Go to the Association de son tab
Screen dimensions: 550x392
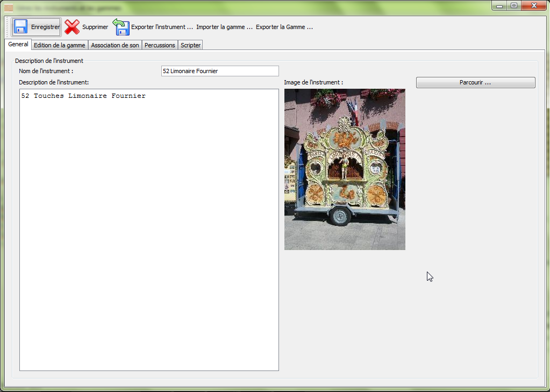[x=115, y=45]
